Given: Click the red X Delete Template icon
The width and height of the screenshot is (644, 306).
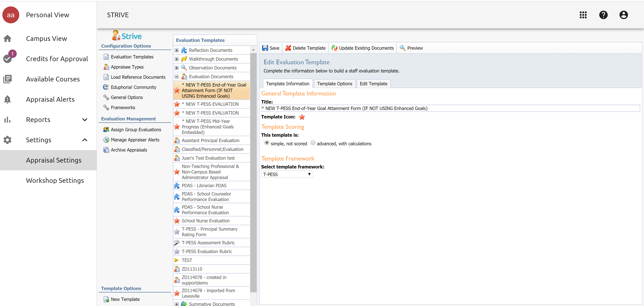Looking at the screenshot, I should 288,48.
